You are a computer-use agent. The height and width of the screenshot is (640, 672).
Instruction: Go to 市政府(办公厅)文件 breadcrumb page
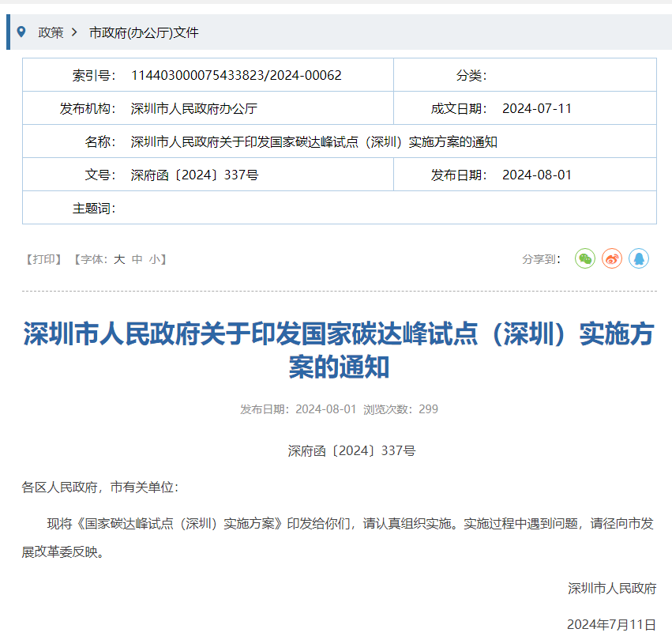144,32
